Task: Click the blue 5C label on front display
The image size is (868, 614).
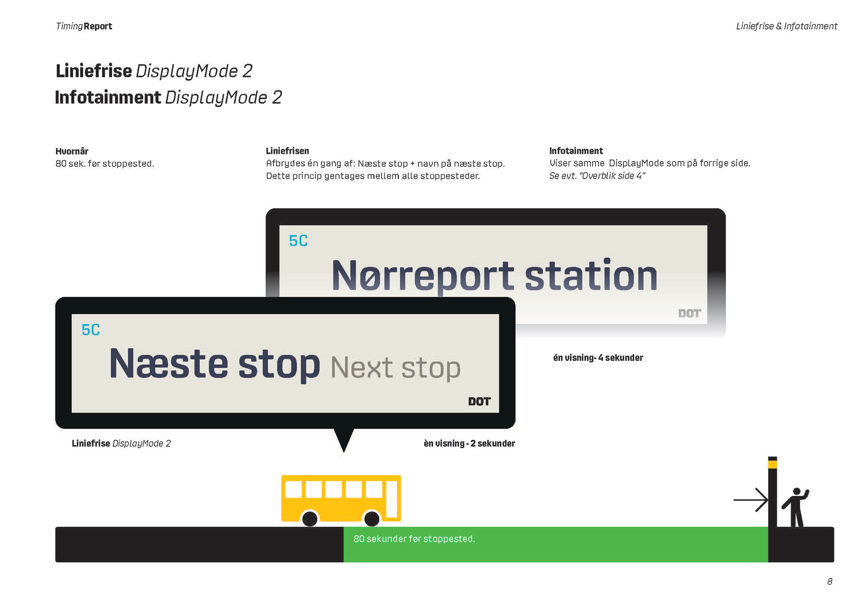Action: [90, 330]
